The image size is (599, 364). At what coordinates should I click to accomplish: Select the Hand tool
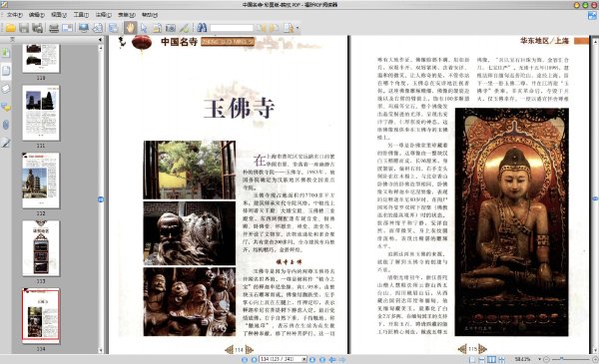click(130, 28)
